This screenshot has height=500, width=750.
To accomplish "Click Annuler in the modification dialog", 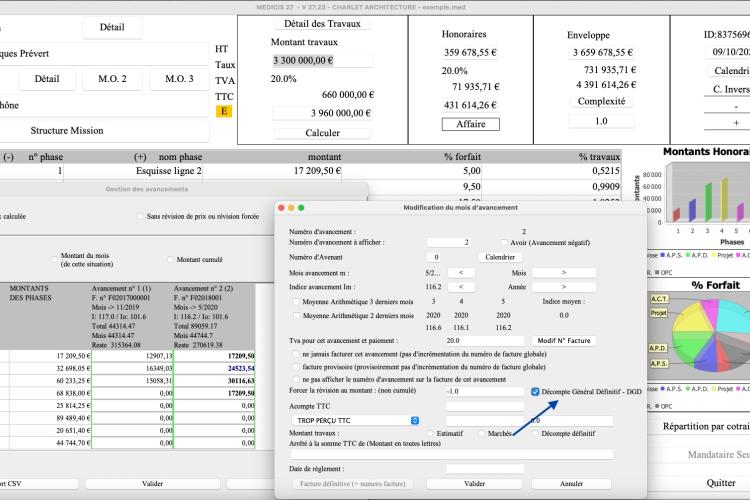I will click(x=571, y=484).
